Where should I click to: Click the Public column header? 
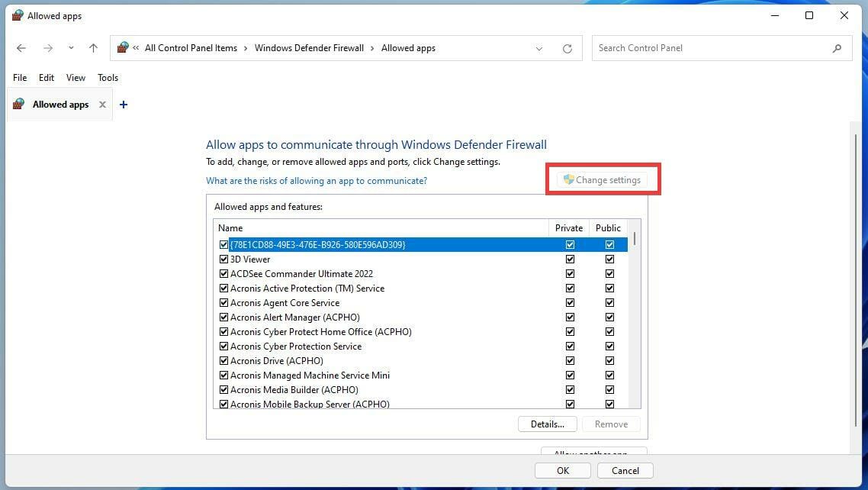608,227
